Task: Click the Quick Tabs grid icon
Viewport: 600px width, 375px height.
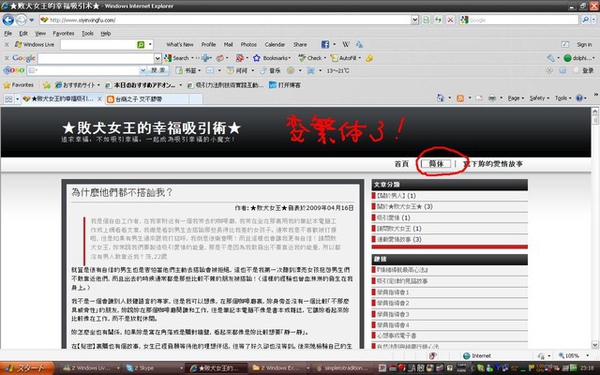Action: [8, 99]
